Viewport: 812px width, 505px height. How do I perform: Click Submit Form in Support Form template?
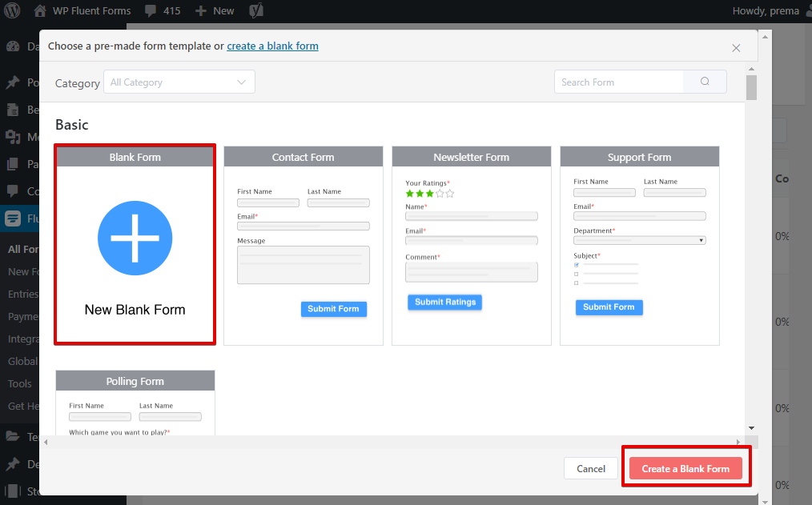click(609, 307)
